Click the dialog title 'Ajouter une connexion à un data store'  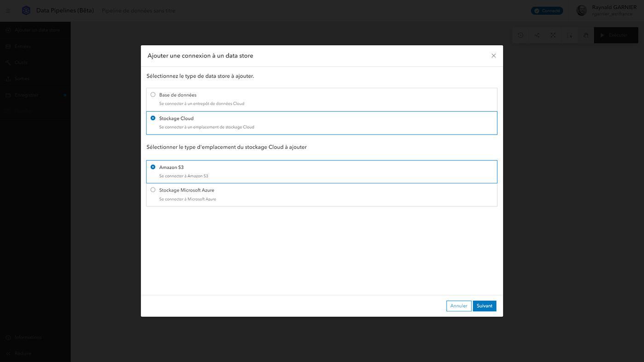tap(201, 56)
